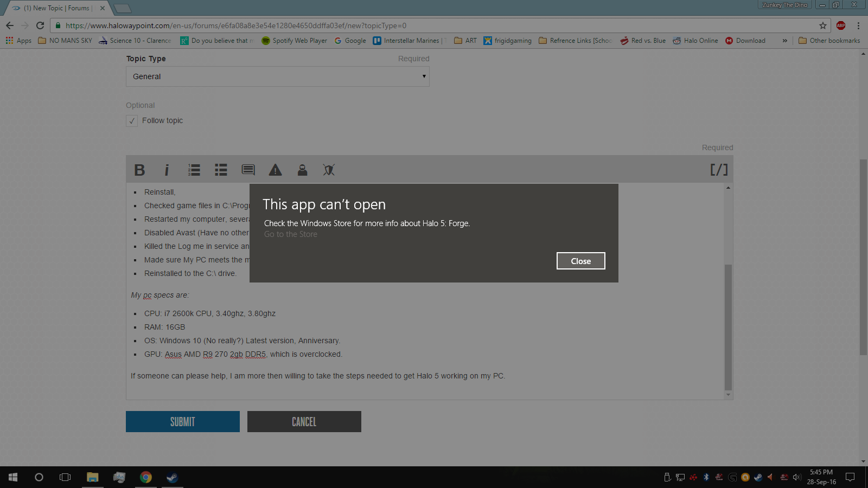Viewport: 868px width, 488px height.
Task: Open the ART bookmark folder
Action: click(x=465, y=41)
